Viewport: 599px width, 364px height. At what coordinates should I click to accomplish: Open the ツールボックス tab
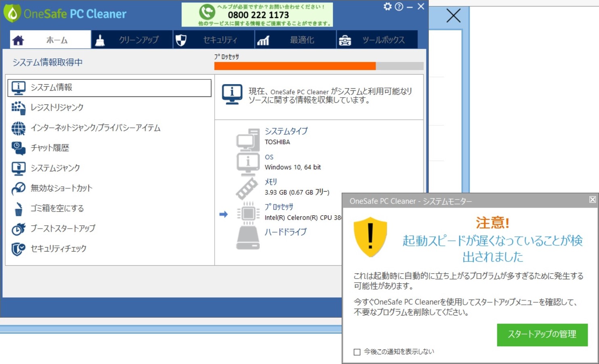377,40
